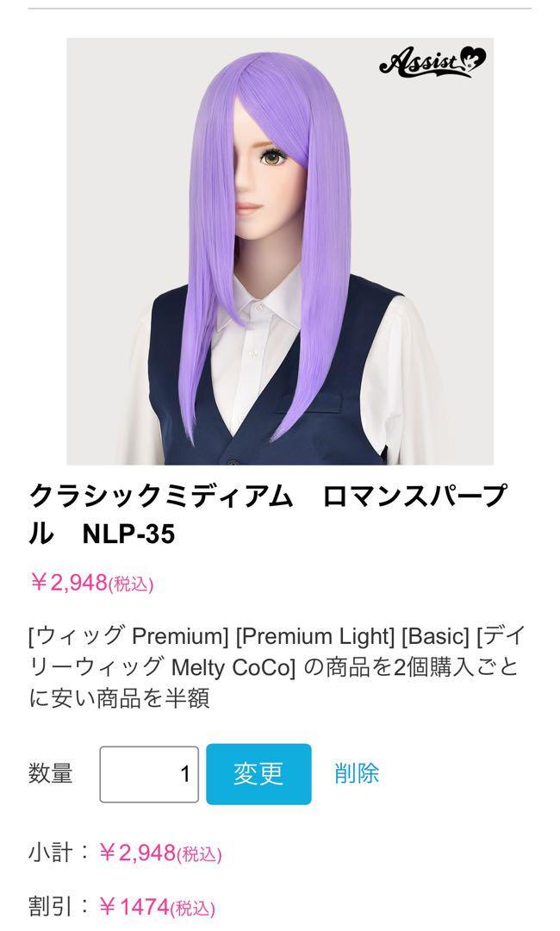The image size is (560, 931).
Task: Click the 数量 label
Action: tap(51, 773)
